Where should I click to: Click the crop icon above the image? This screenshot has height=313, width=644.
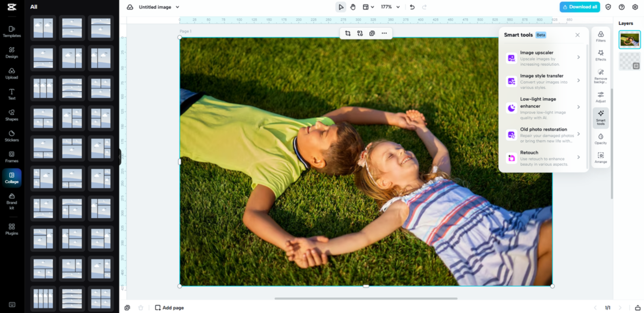pos(347,33)
